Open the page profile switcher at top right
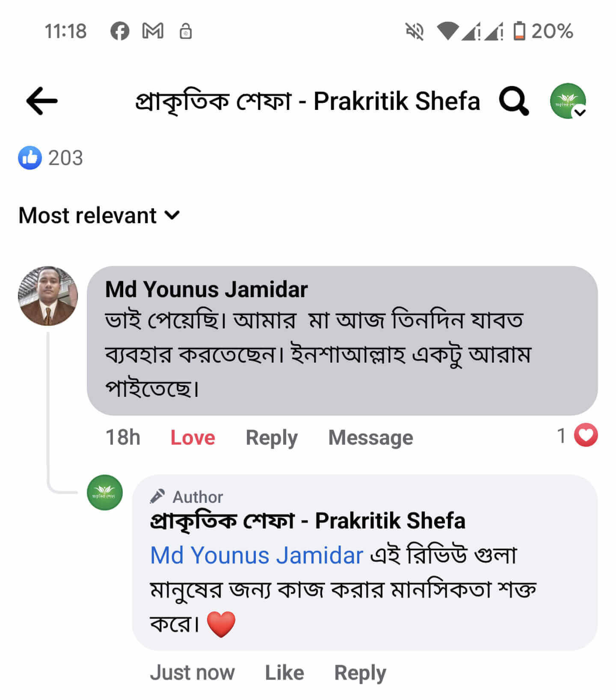 (568, 101)
